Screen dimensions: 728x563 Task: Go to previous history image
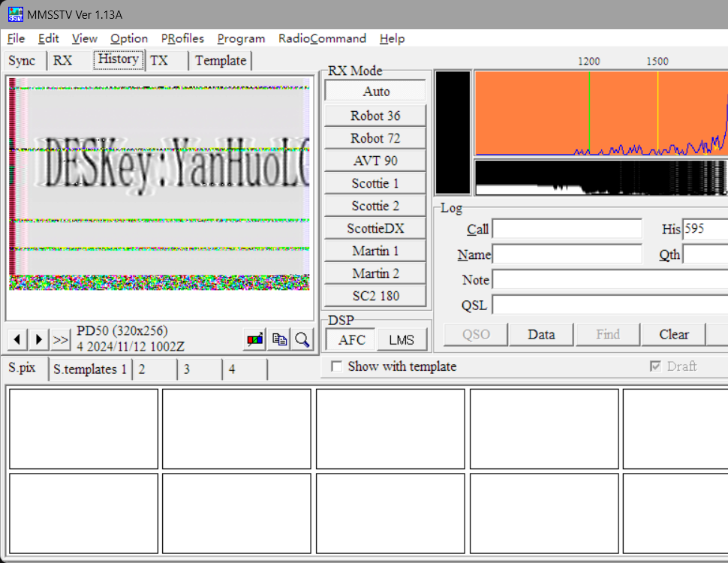tap(18, 339)
